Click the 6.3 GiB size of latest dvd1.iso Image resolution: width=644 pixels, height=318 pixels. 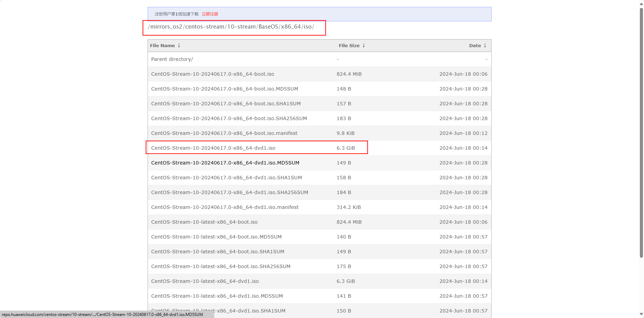[x=346, y=281]
